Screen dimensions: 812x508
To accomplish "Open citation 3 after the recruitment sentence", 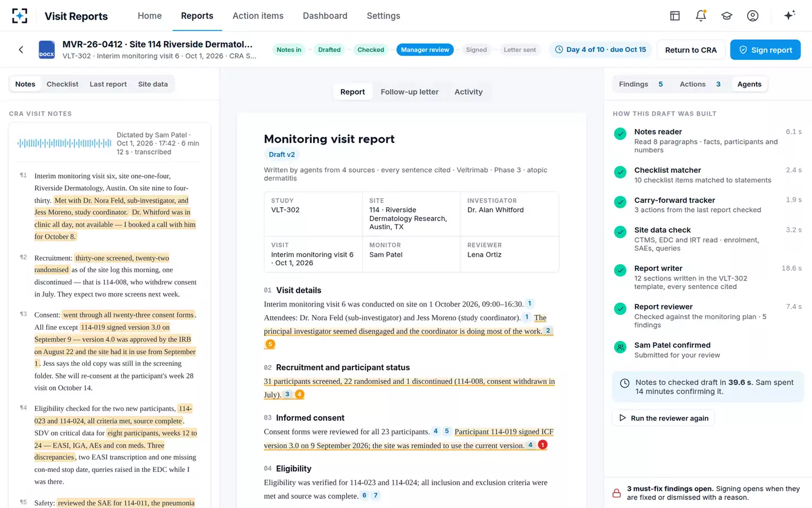I will coord(288,394).
